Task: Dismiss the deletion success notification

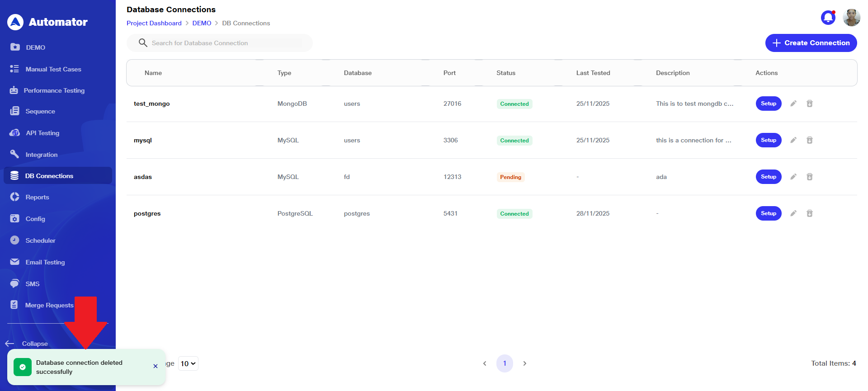Action: pos(156,366)
